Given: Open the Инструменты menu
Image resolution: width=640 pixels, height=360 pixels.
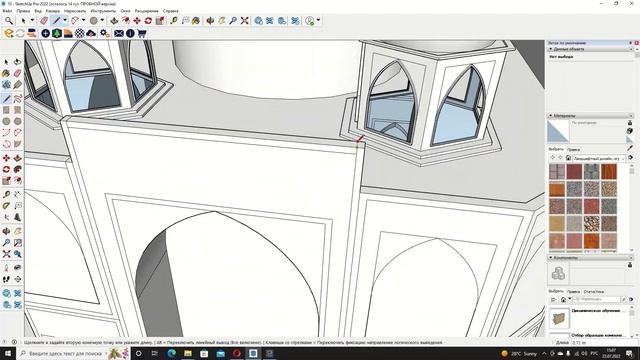Looking at the screenshot, I should [x=103, y=11].
